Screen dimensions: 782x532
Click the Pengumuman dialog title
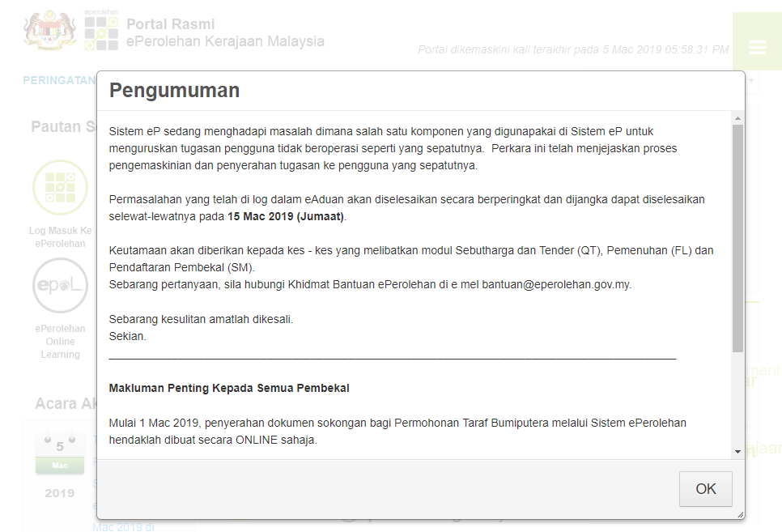[175, 91]
